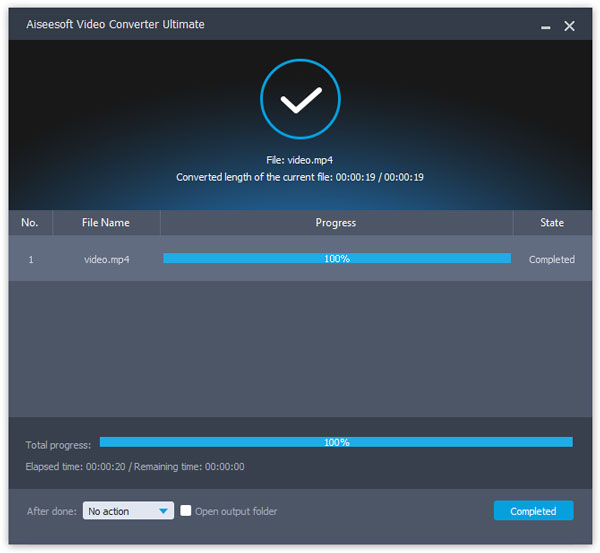Click the Elapsed time status text
600x553 pixels.
(x=135, y=466)
